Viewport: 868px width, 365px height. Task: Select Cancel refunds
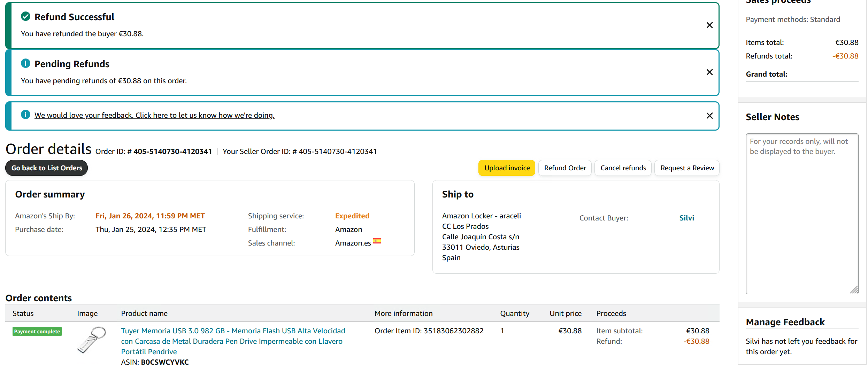[623, 168]
